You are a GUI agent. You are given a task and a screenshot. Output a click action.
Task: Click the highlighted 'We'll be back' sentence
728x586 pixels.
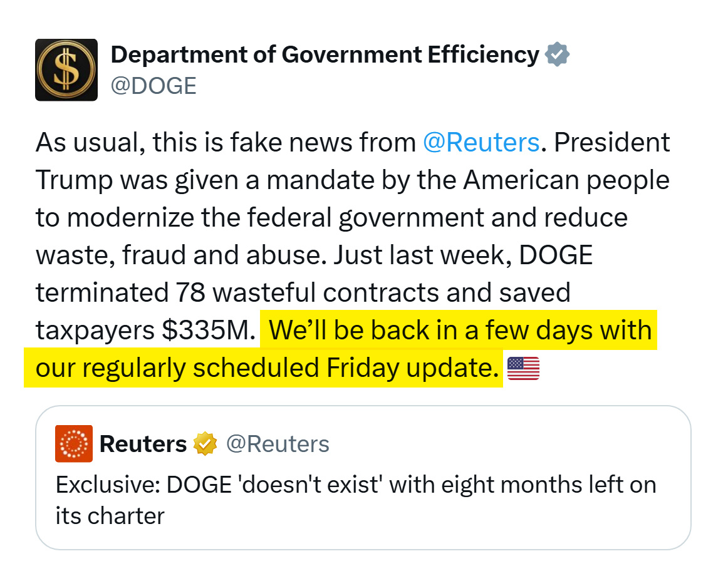(460, 330)
